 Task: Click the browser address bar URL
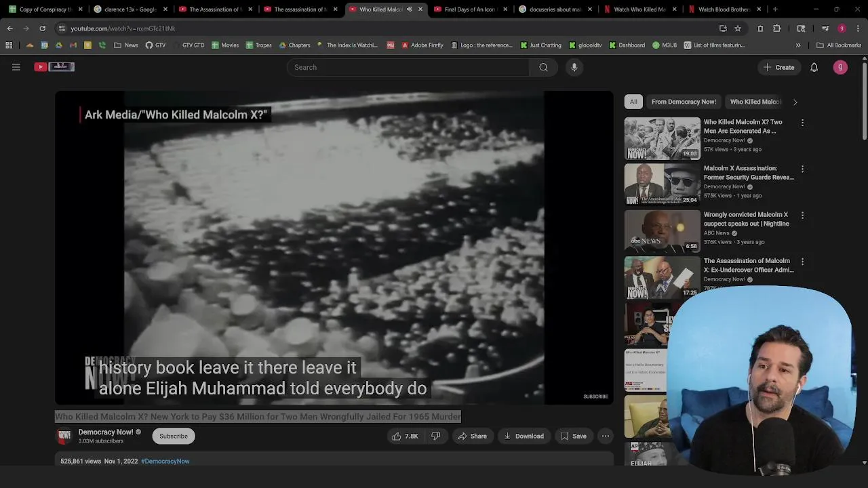(123, 28)
